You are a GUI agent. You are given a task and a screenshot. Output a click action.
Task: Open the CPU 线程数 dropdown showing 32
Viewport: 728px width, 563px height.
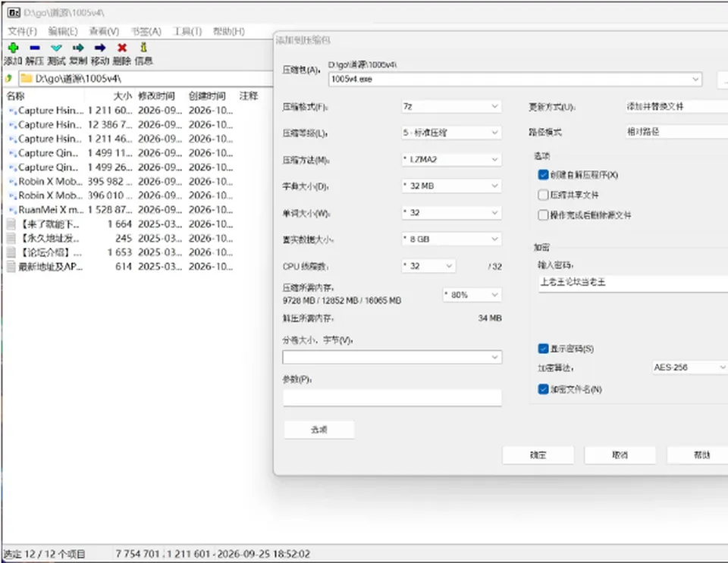(x=428, y=266)
